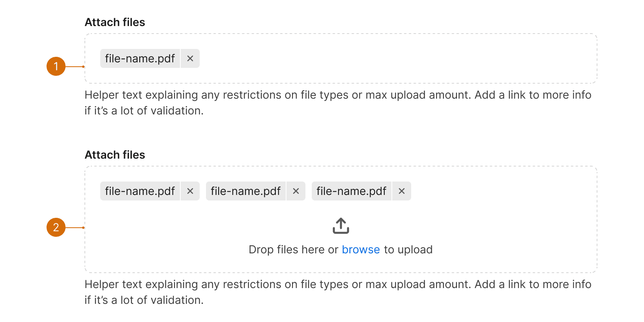
Task: Click the 'Drop files here or' text
Action: pos(294,249)
